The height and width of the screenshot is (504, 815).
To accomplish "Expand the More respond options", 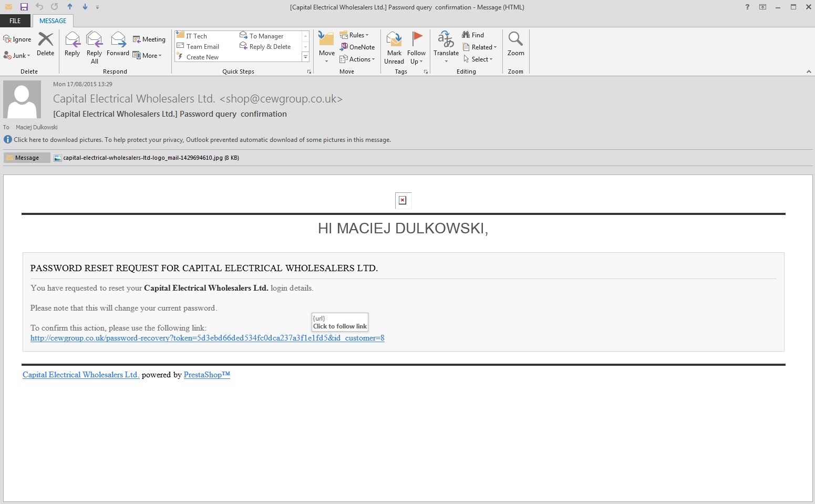I will tap(147, 56).
